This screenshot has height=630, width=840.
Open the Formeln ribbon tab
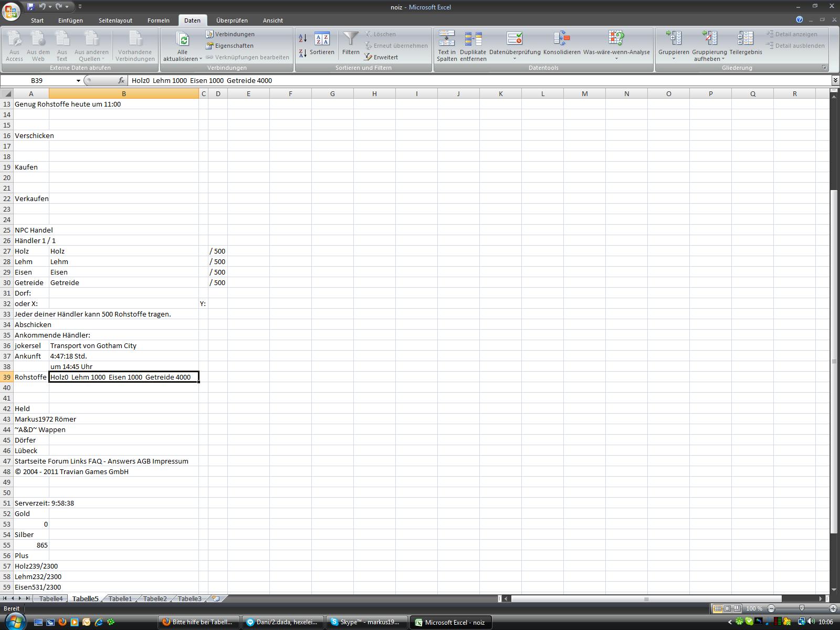pos(158,20)
